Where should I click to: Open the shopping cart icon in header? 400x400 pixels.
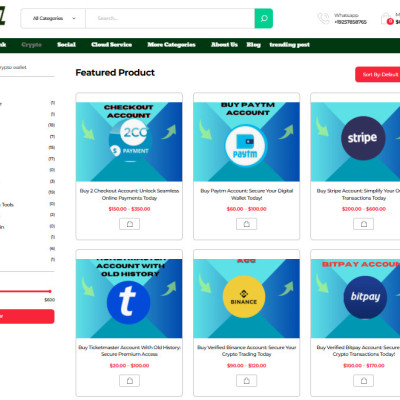386,19
